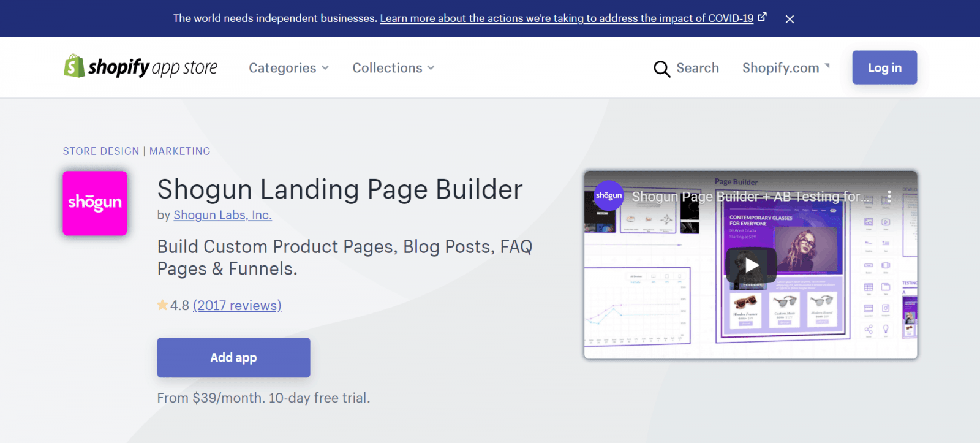The image size is (980, 443).
Task: Click the Shogun channel avatar on the video
Action: pos(608,195)
